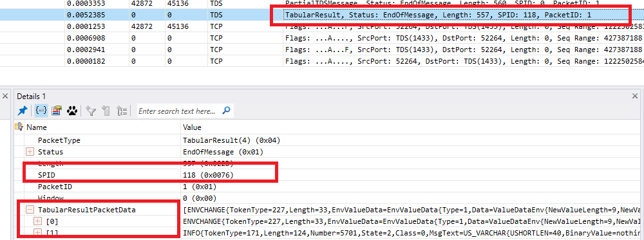The image size is (644, 240).
Task: Click the add filter funnel icon
Action: (x=91, y=111)
